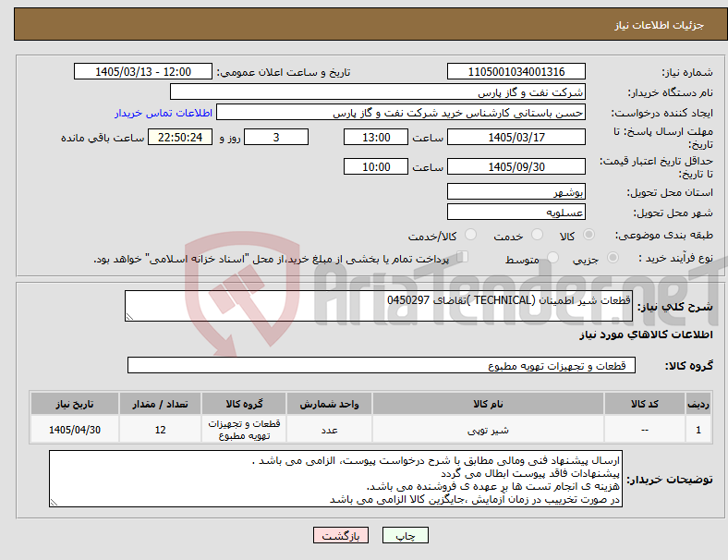Click the remaining time field 22:50:24
The height and width of the screenshot is (560, 728).
180,137
